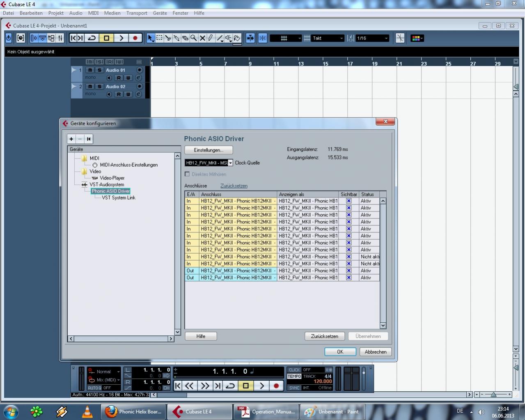Open the Projekt menu

pyautogui.click(x=56, y=13)
